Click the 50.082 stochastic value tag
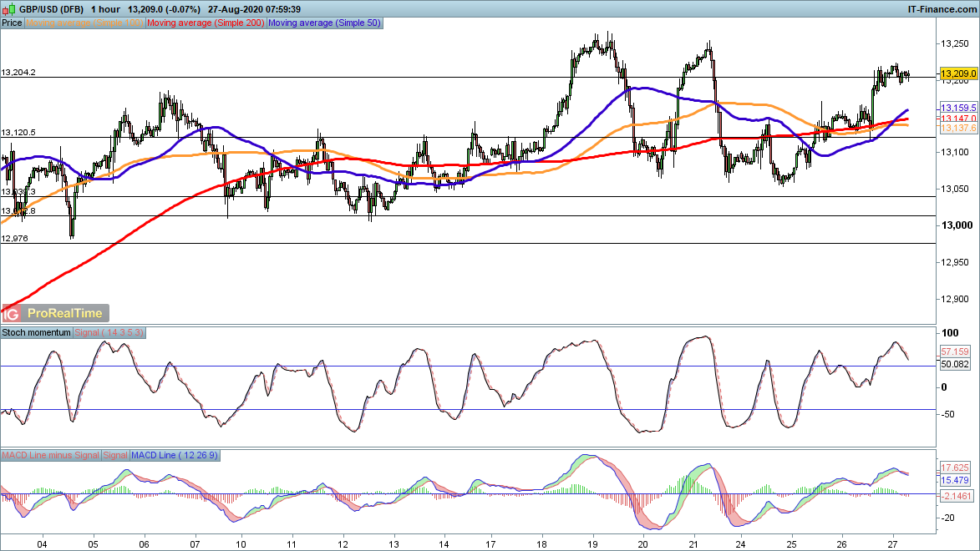This screenshot has width=980, height=551. coord(954,364)
